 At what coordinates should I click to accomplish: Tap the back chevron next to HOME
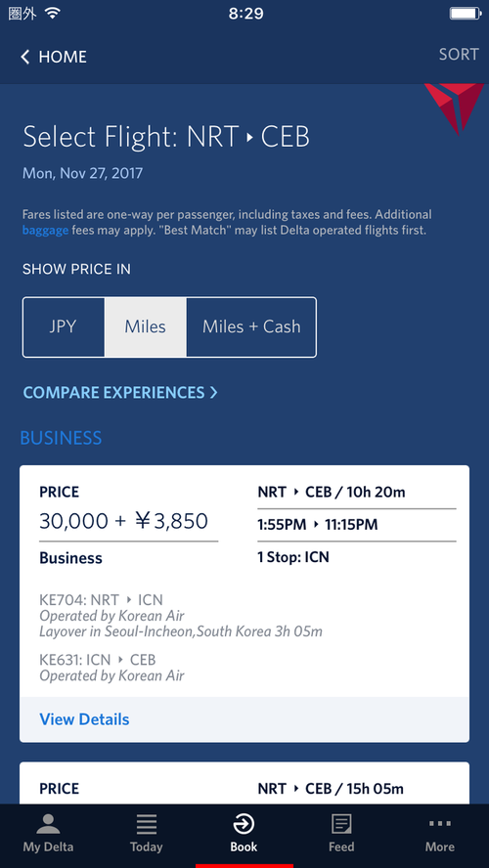tap(24, 57)
